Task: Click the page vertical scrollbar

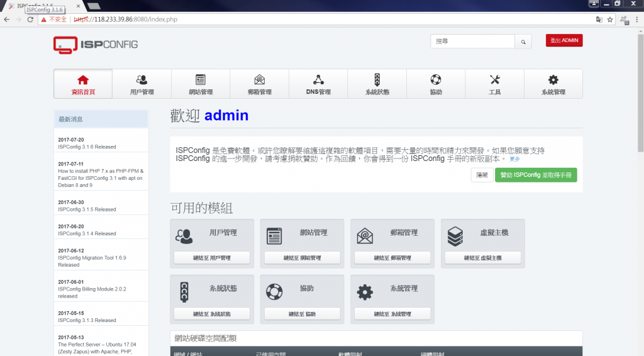Action: tap(640, 92)
